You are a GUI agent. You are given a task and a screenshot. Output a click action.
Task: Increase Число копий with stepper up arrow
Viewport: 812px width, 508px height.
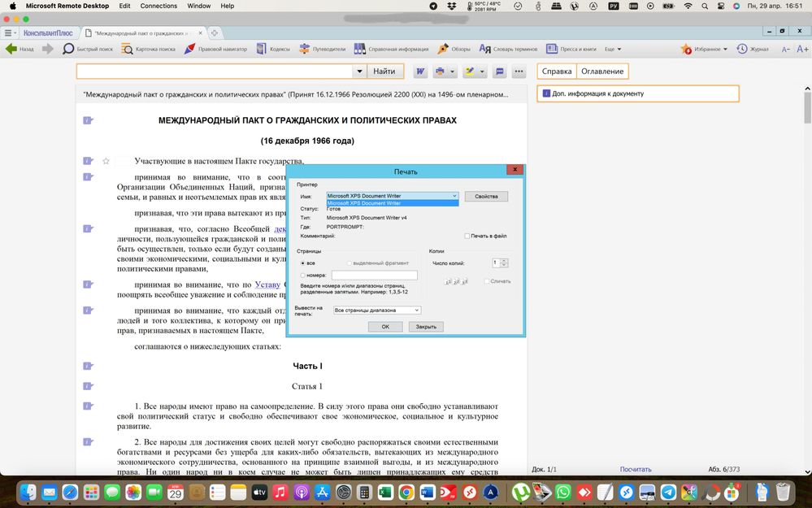(x=505, y=261)
